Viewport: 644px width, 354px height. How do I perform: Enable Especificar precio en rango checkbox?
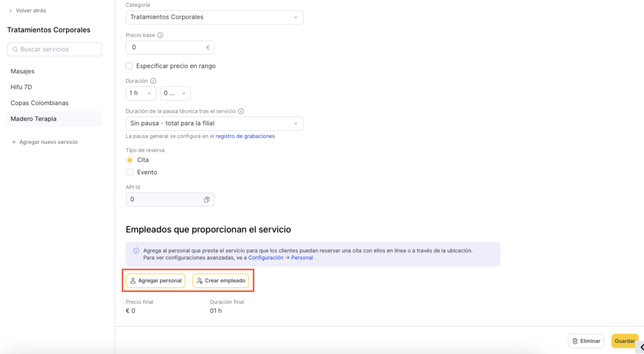130,66
